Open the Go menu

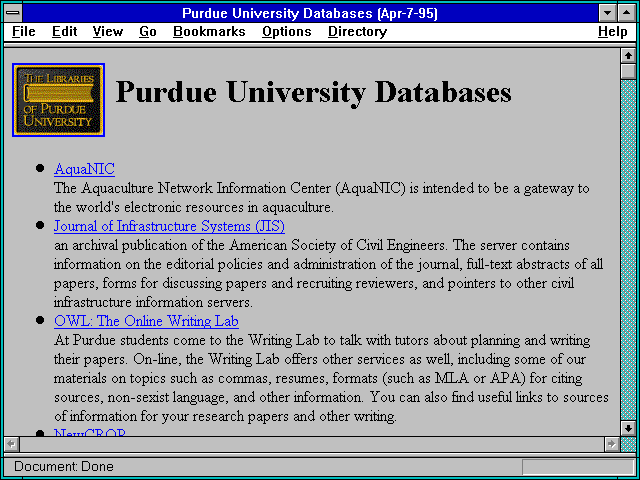tap(147, 31)
